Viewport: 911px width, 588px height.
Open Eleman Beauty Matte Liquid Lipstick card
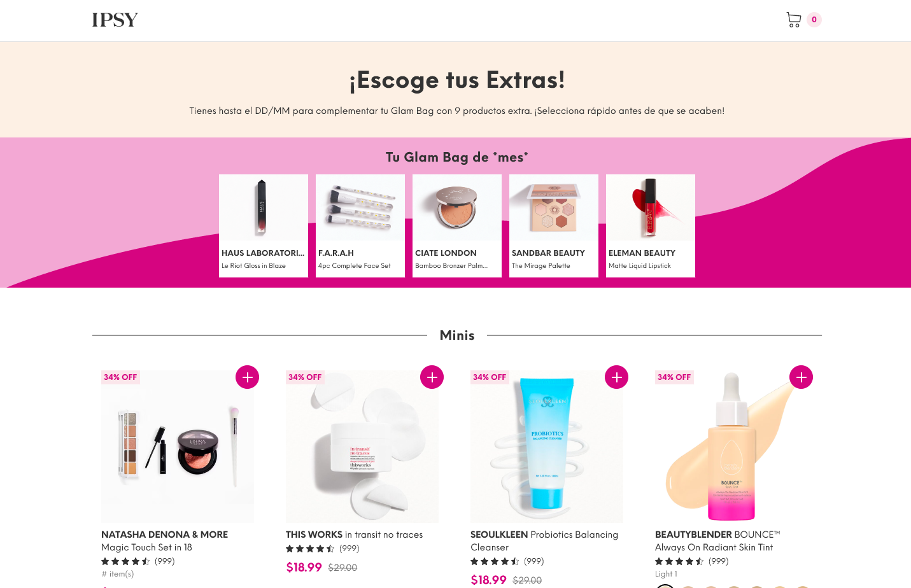point(651,226)
